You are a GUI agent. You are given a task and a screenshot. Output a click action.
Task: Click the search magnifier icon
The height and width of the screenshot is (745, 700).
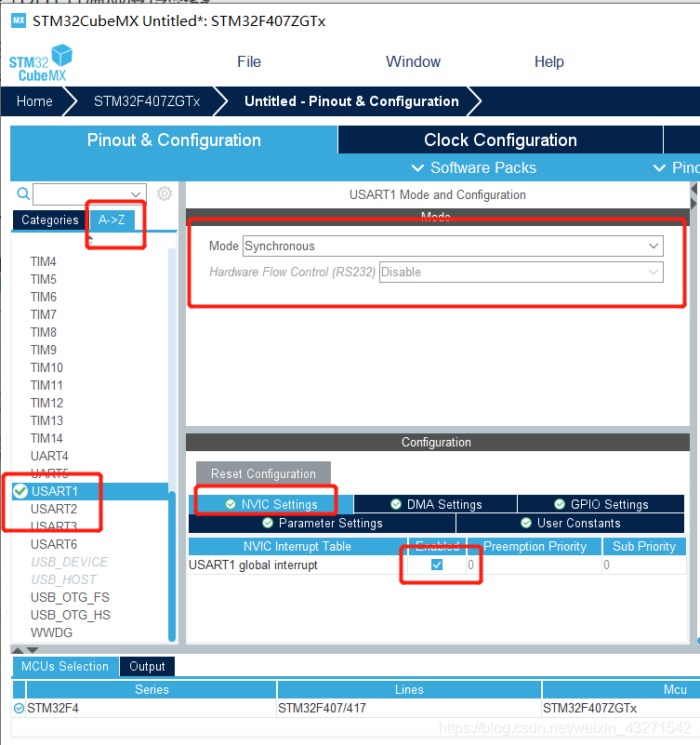click(x=23, y=193)
